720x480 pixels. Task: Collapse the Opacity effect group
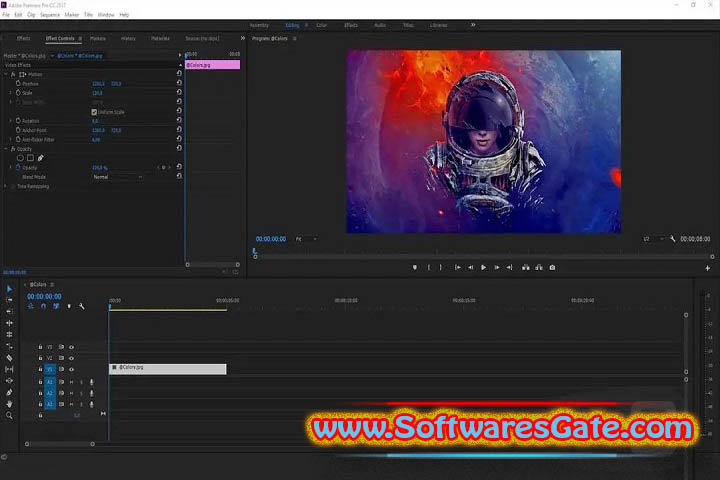tap(6, 149)
